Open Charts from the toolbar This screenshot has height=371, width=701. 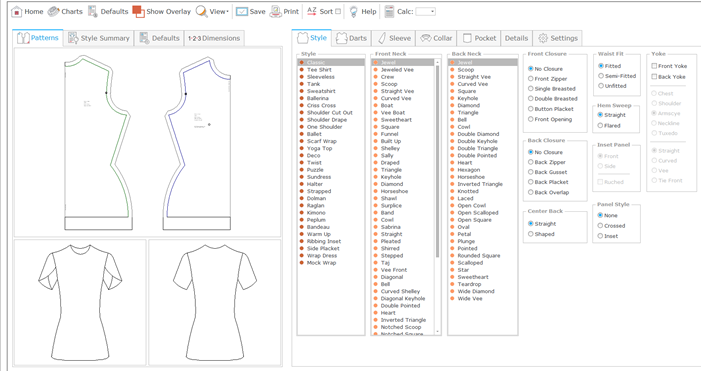[x=54, y=12]
